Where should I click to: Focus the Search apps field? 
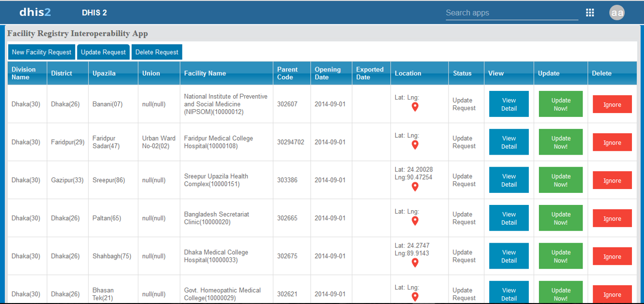[512, 13]
